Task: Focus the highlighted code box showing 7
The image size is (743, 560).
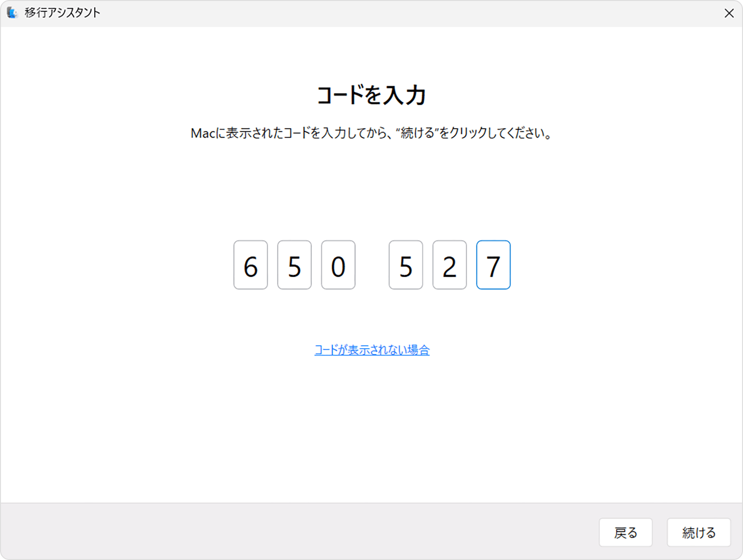Action: coord(493,265)
